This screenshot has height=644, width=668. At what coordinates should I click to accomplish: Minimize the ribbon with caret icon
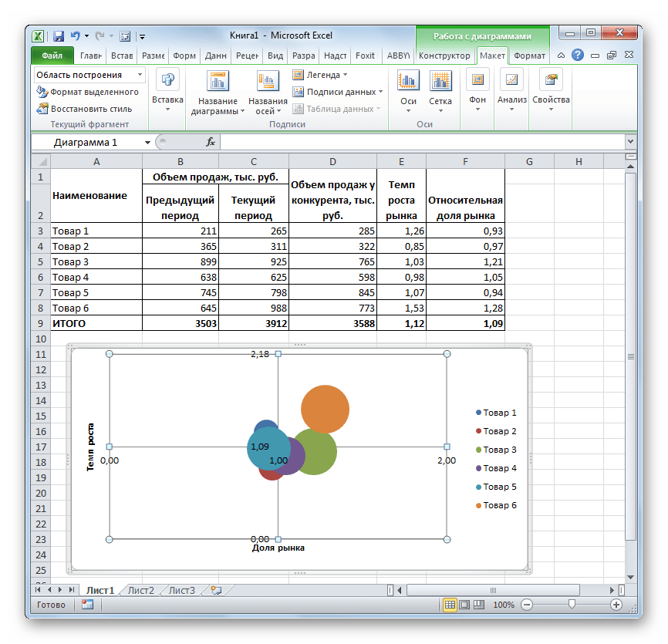(x=561, y=55)
